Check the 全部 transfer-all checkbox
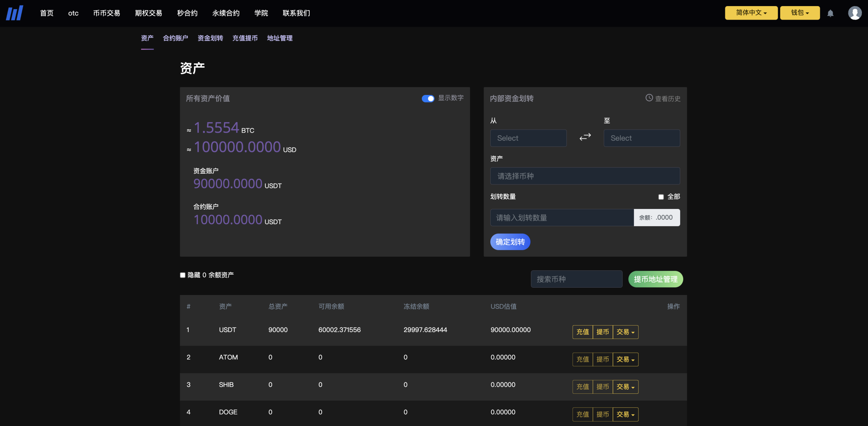The height and width of the screenshot is (426, 868). tap(661, 197)
